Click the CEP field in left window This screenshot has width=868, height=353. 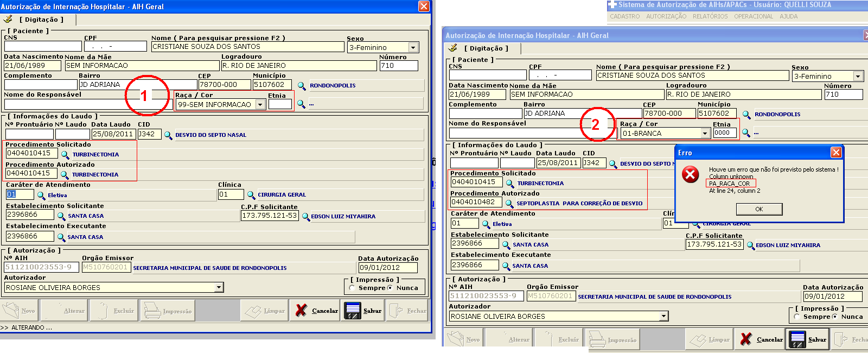225,85
